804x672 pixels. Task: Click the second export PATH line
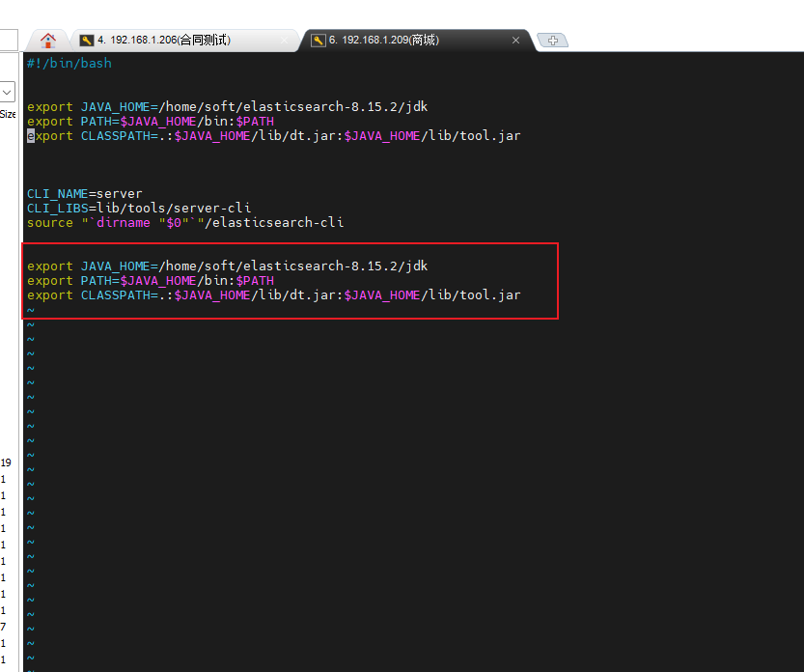point(151,281)
